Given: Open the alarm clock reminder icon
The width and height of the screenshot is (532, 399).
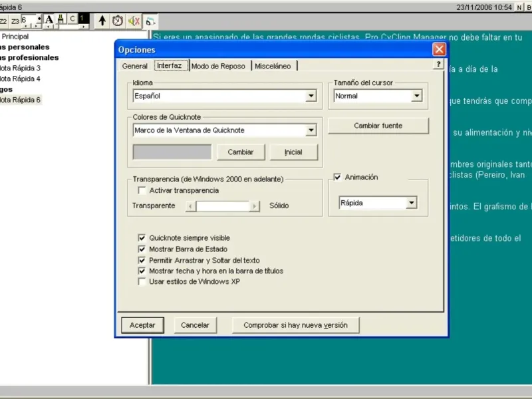Looking at the screenshot, I should coord(118,21).
